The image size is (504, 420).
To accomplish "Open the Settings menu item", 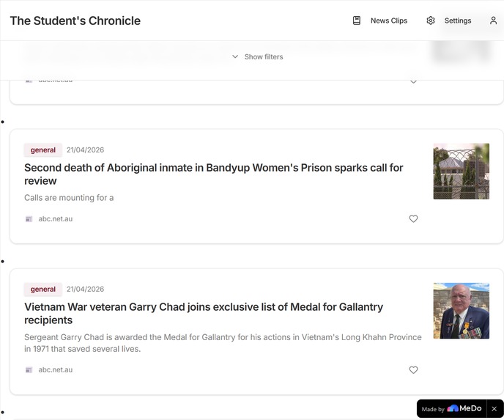I will (458, 21).
